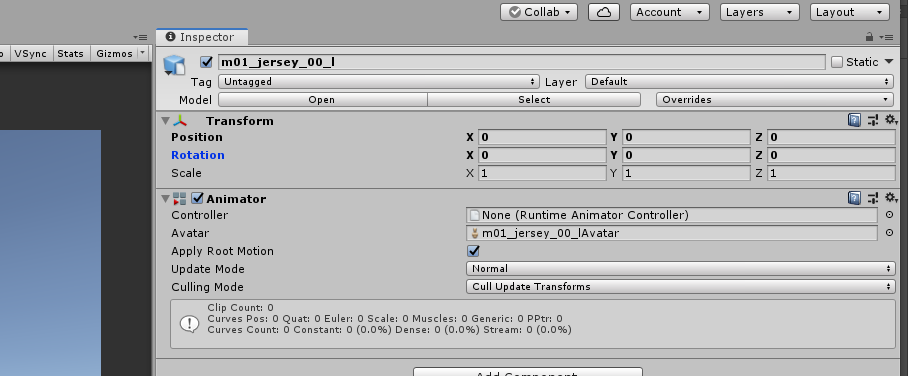
Task: Edit the m01_jersey_00_l name field
Action: (521, 62)
